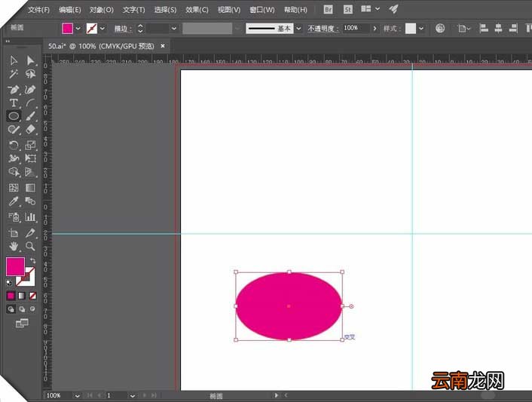
Task: Select the Mesh tool
Action: click(x=14, y=187)
